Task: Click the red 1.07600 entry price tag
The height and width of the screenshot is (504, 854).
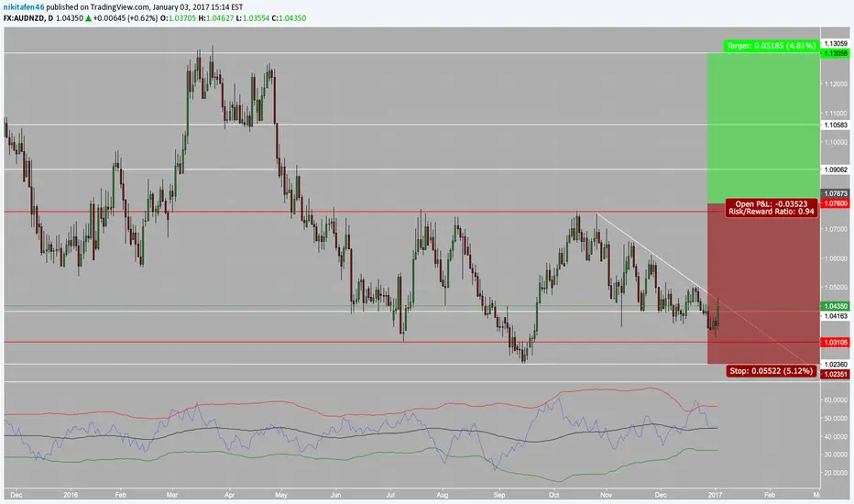Action: tap(836, 203)
